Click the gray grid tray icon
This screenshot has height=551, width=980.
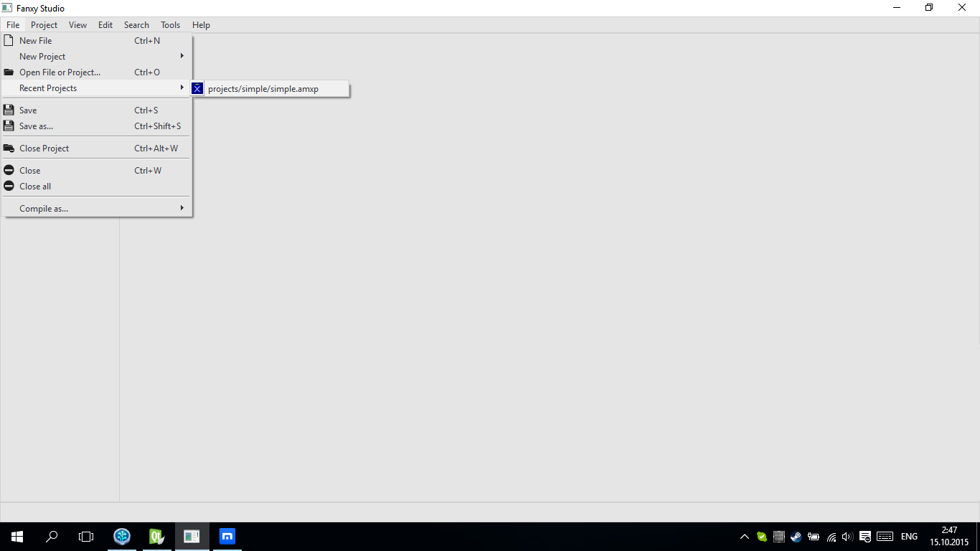click(x=779, y=537)
